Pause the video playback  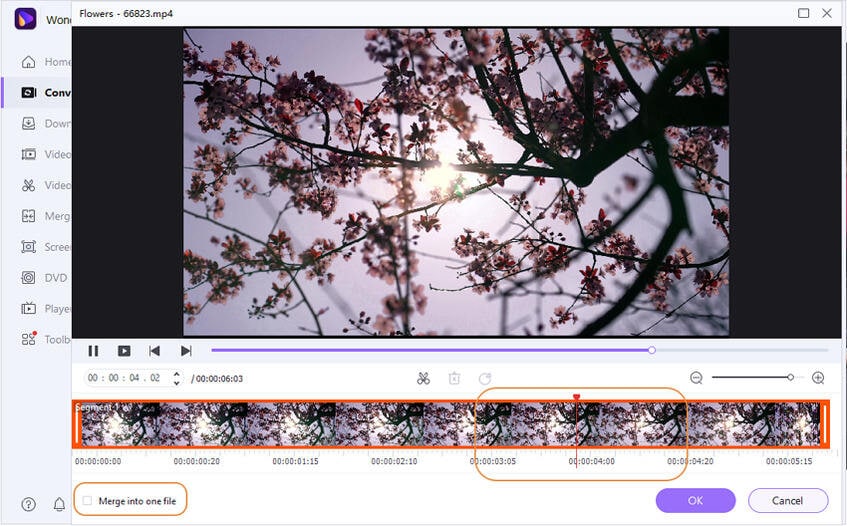click(93, 351)
